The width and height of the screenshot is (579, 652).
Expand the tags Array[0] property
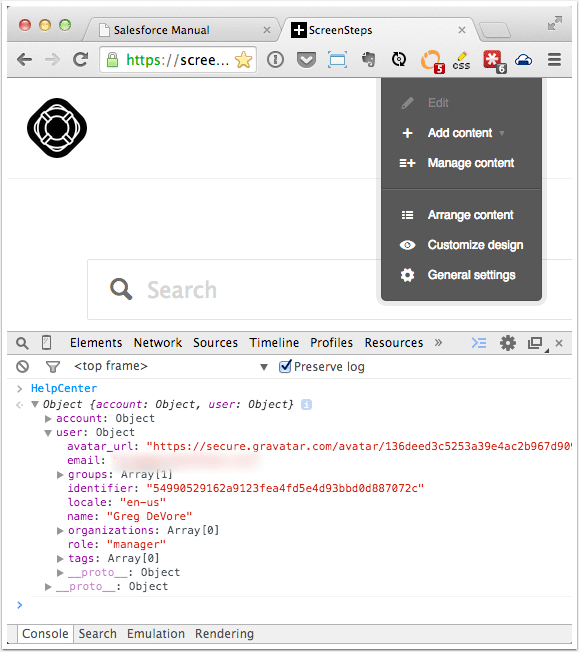coord(60,558)
